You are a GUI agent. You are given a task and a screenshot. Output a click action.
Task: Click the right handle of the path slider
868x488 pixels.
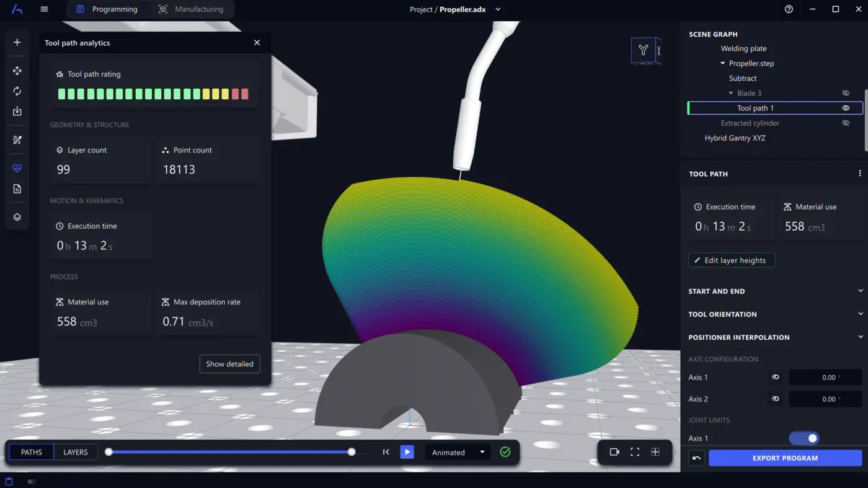[352, 452]
